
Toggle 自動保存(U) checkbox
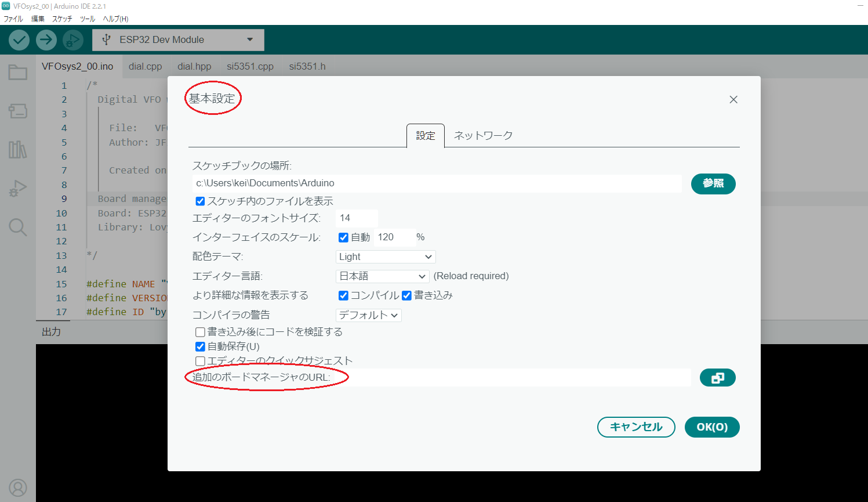tap(200, 347)
